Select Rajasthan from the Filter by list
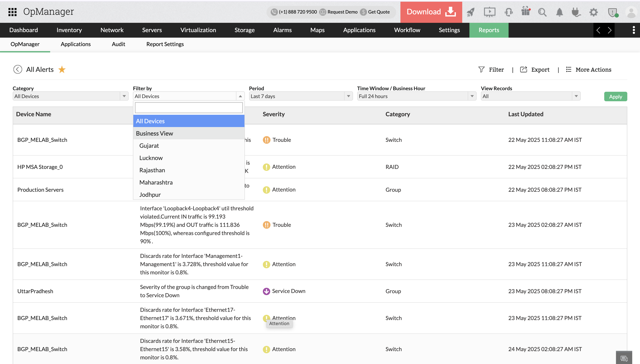640x364 pixels. (152, 170)
